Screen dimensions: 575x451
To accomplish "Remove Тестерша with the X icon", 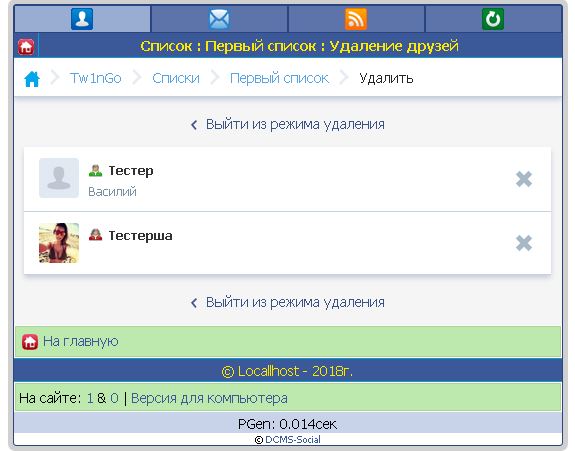I will point(524,243).
